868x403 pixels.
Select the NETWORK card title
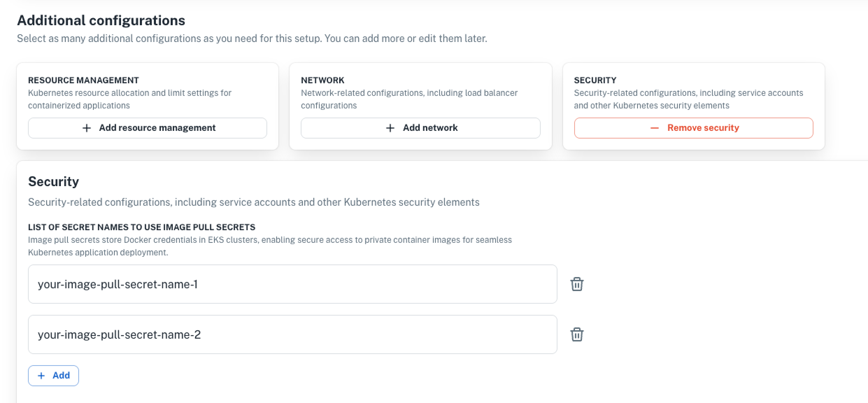click(322, 80)
